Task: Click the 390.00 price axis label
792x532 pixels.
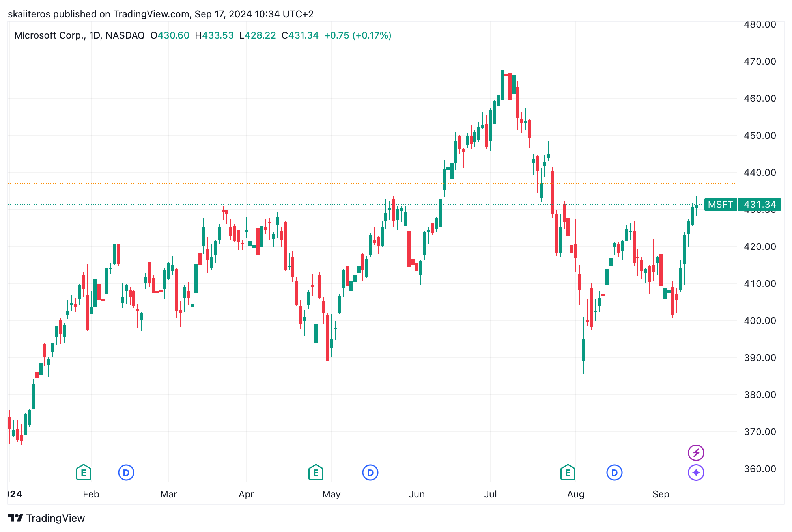Action: click(x=760, y=357)
